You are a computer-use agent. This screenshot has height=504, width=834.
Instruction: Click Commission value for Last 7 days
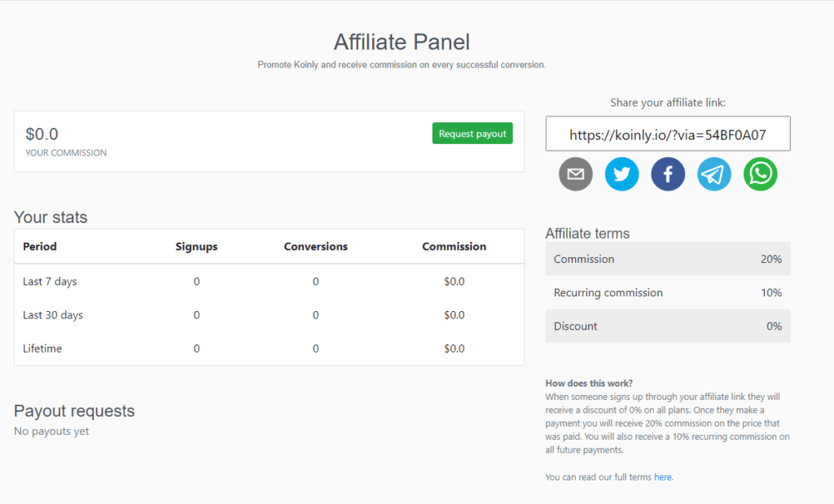tap(454, 282)
